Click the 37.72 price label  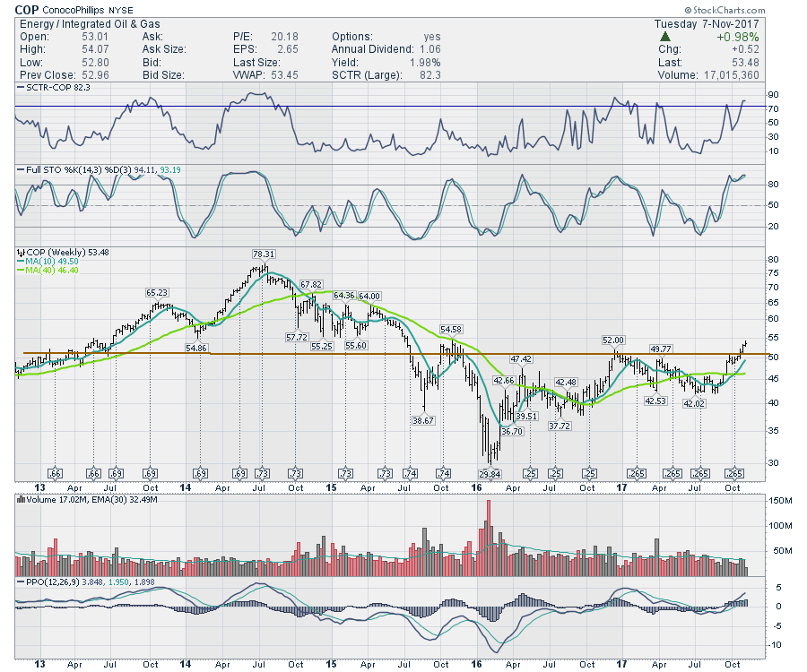click(x=560, y=426)
